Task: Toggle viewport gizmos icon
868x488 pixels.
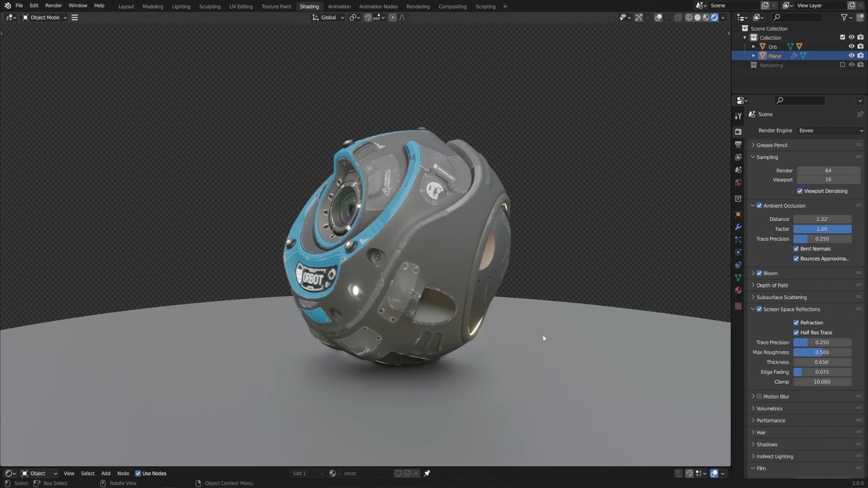Action: (x=639, y=18)
